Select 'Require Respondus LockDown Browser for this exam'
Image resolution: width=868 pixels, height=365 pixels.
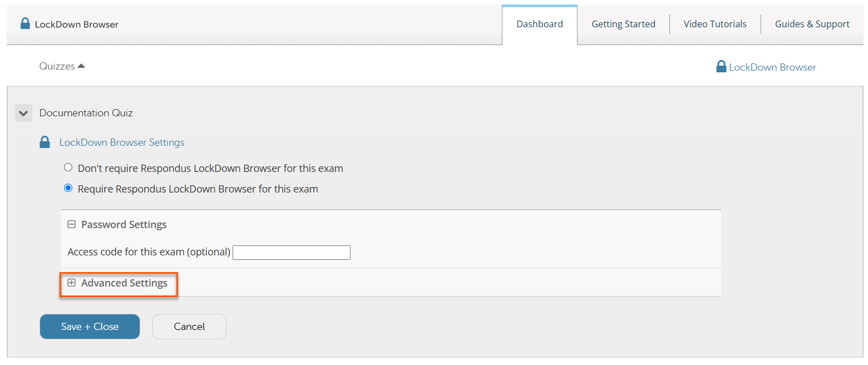click(68, 188)
